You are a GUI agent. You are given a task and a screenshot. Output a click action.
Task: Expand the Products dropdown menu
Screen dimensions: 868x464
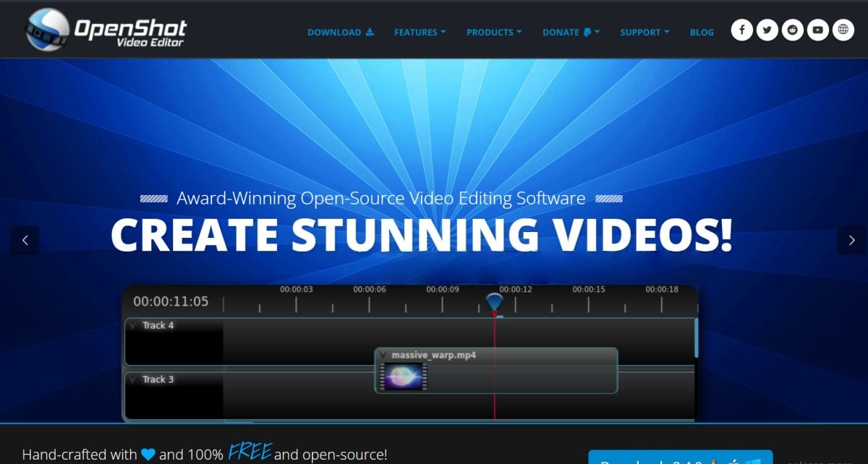tap(494, 33)
